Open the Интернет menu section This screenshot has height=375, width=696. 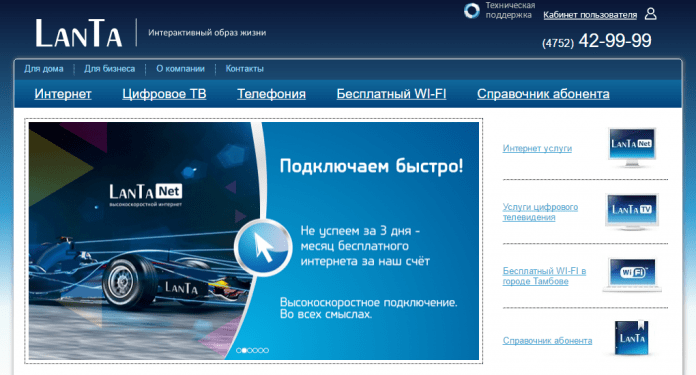[63, 94]
